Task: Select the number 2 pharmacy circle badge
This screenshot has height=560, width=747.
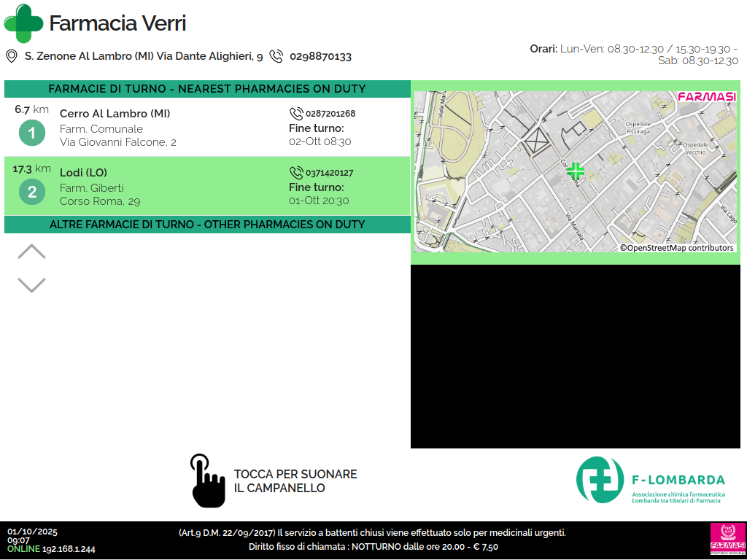Action: point(32,192)
